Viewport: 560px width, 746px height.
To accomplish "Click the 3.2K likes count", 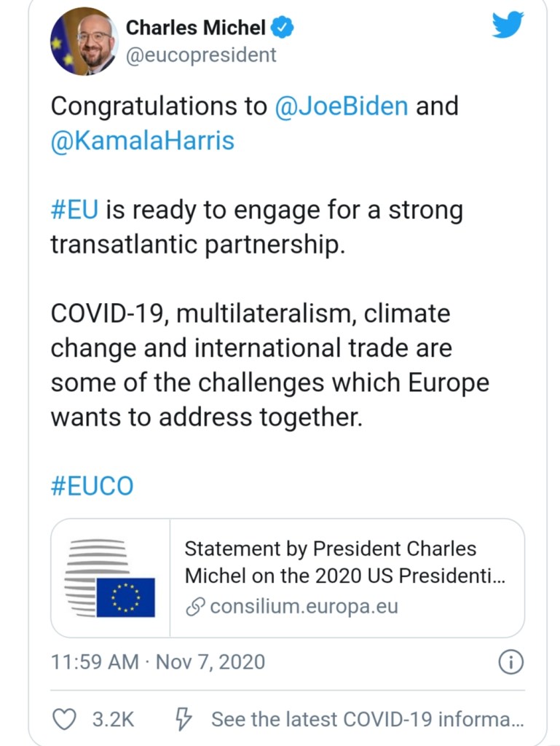I will tap(113, 720).
